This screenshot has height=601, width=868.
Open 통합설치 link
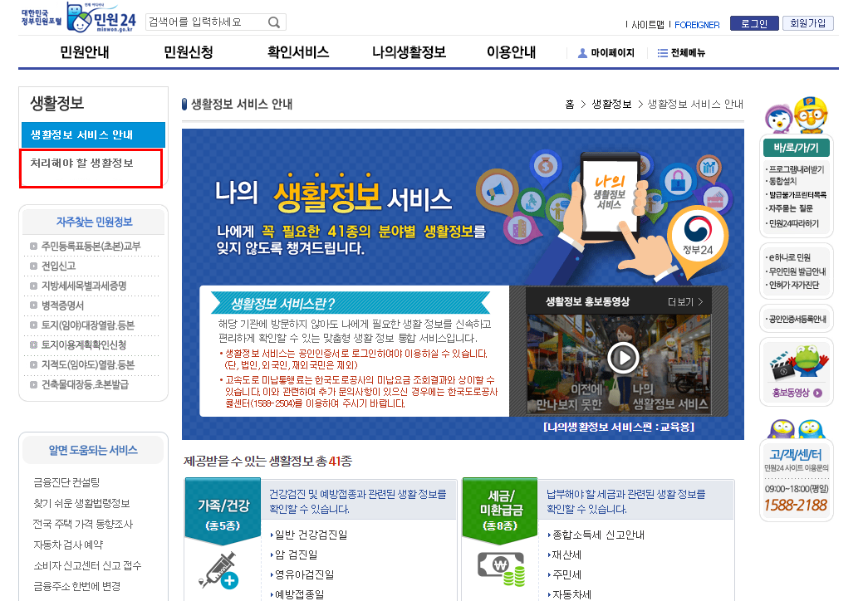[782, 182]
